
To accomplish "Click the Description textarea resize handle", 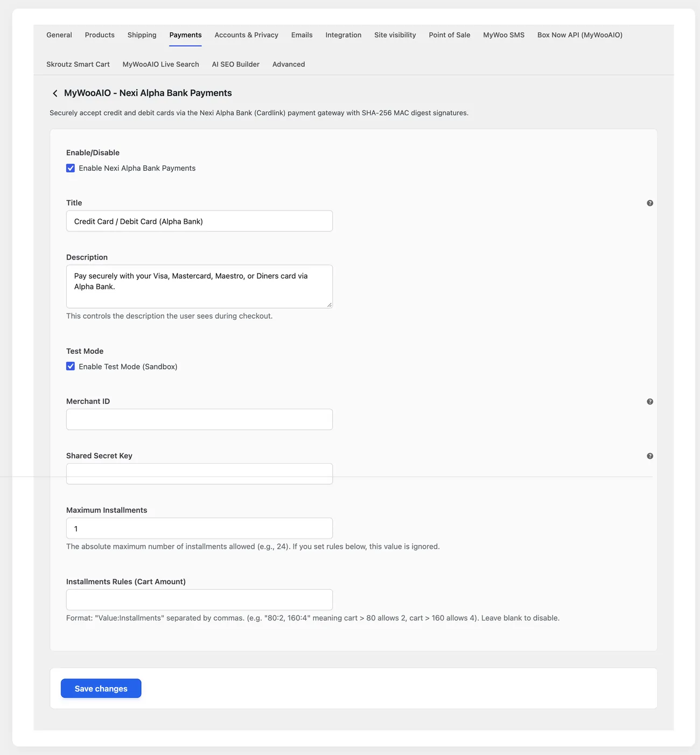I will click(329, 305).
